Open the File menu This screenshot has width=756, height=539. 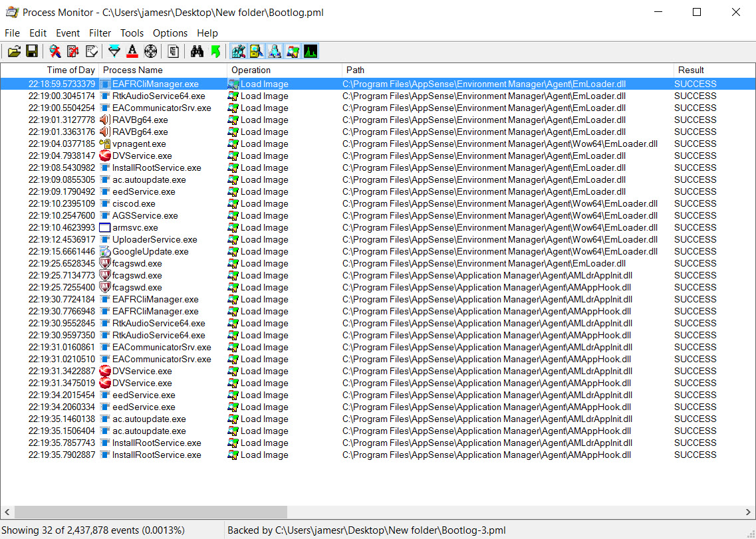pyautogui.click(x=12, y=33)
